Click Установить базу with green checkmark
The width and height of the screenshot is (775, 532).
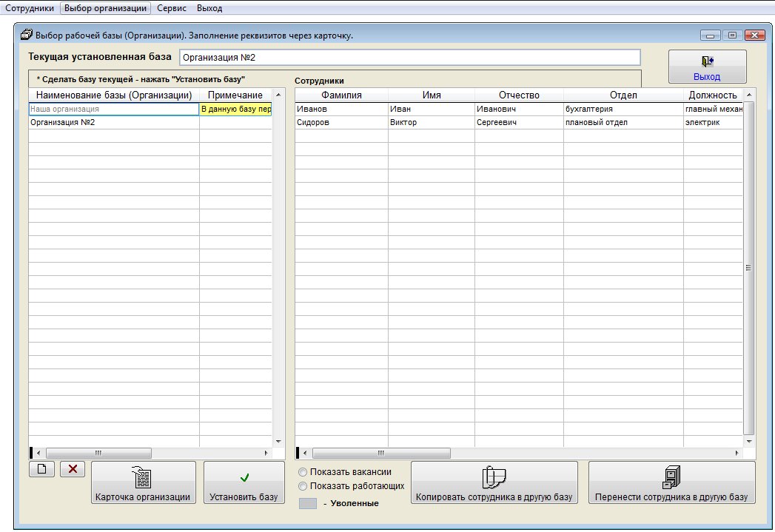coord(244,482)
